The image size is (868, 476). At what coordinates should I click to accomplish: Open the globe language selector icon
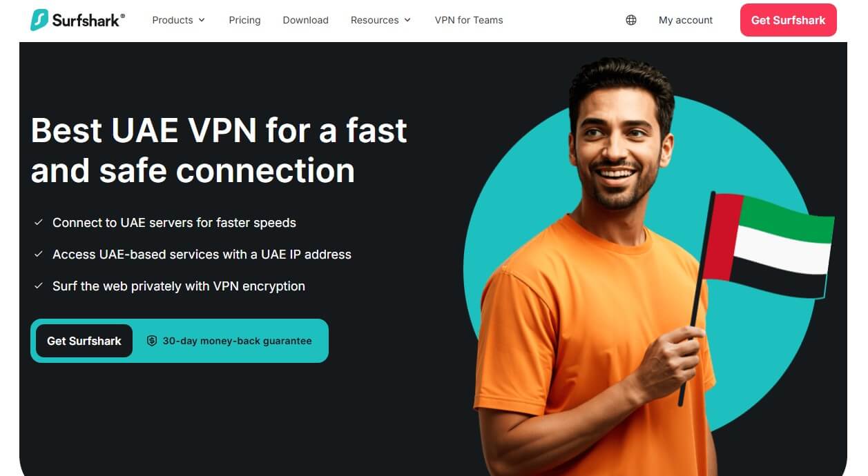point(631,20)
